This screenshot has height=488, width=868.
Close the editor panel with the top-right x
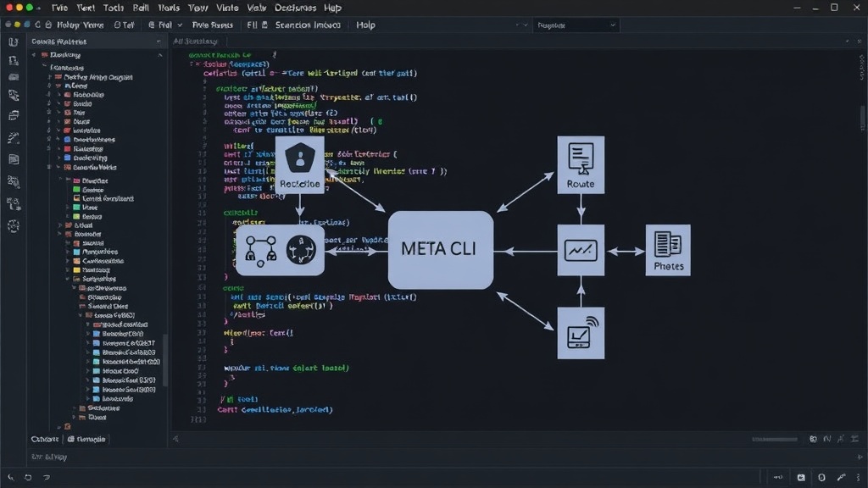(860, 42)
